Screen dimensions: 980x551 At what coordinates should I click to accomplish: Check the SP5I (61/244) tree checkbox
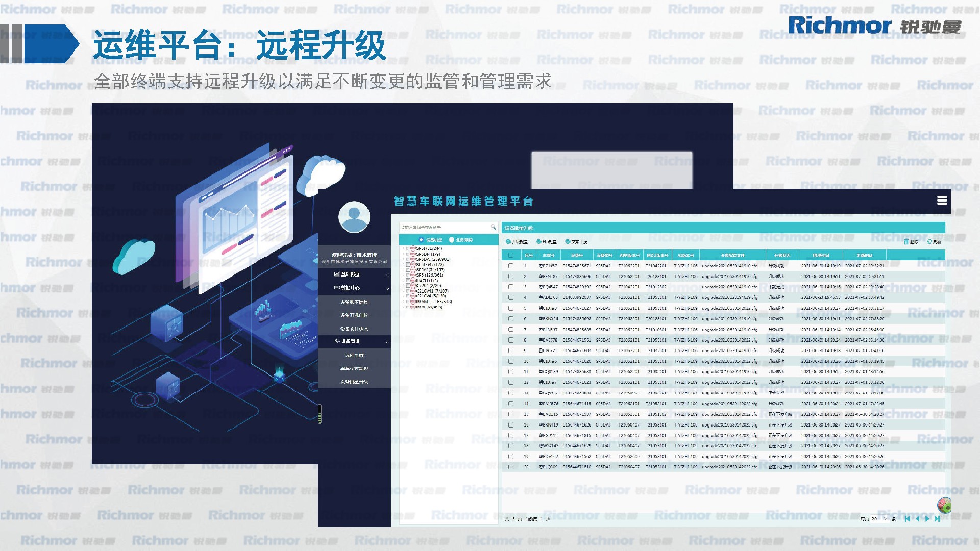pos(408,249)
